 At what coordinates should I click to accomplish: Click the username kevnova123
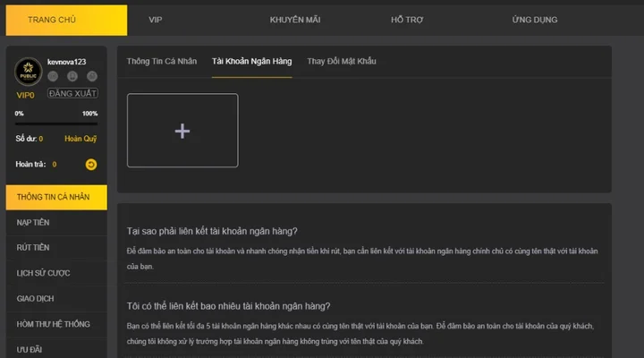[66, 62]
